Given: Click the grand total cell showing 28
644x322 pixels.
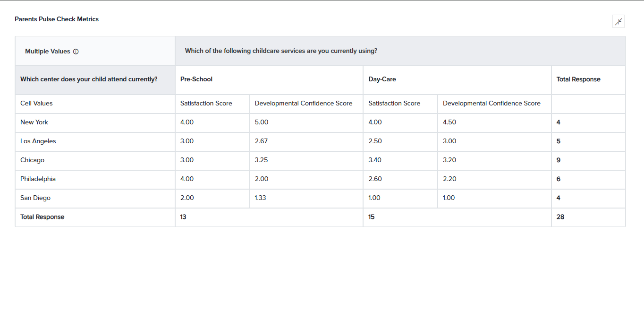Looking at the screenshot, I should [560, 217].
